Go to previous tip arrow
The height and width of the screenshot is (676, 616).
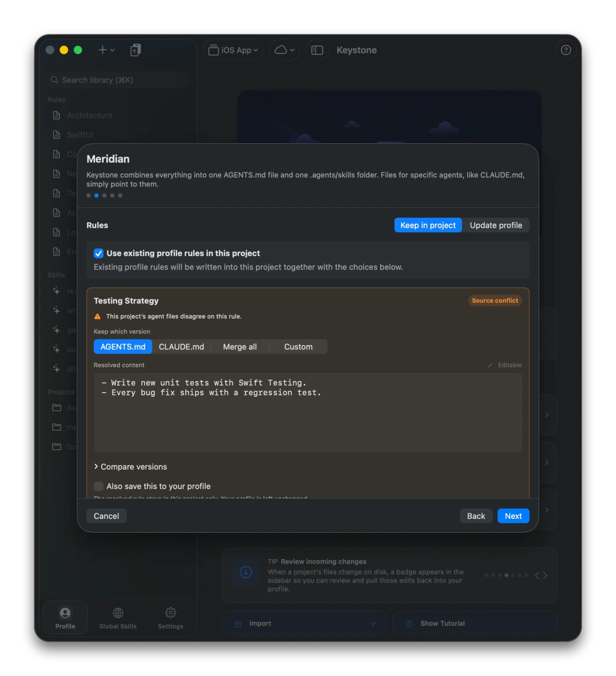537,575
